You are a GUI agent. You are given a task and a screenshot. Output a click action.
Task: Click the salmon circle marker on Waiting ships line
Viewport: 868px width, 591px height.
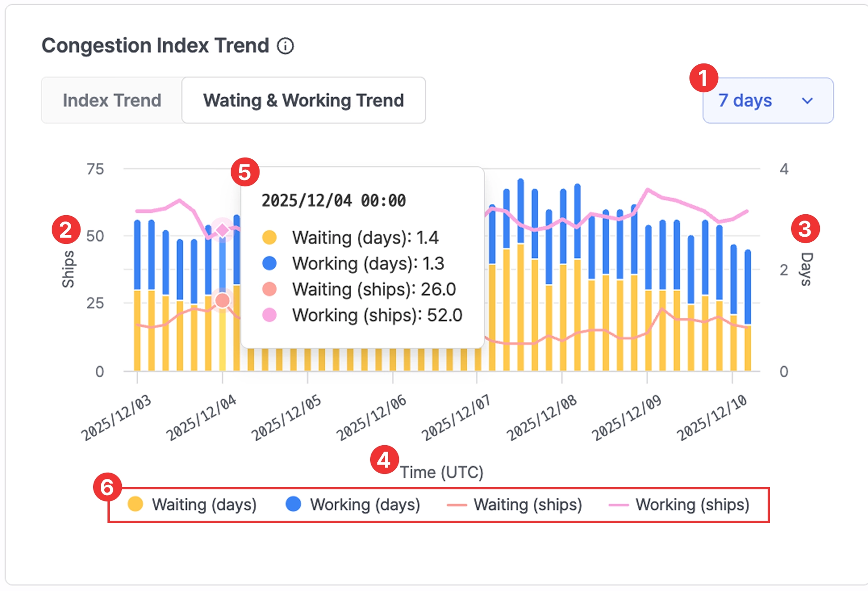[222, 300]
